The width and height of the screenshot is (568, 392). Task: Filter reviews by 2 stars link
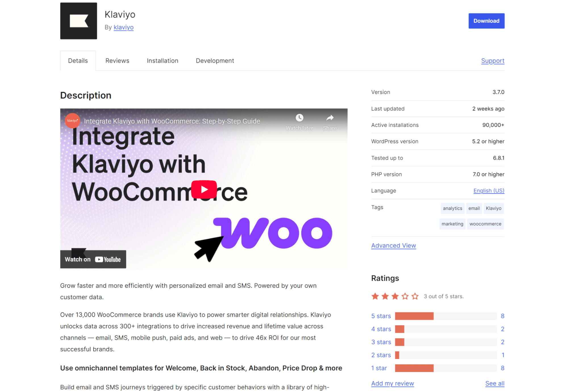pyautogui.click(x=381, y=355)
